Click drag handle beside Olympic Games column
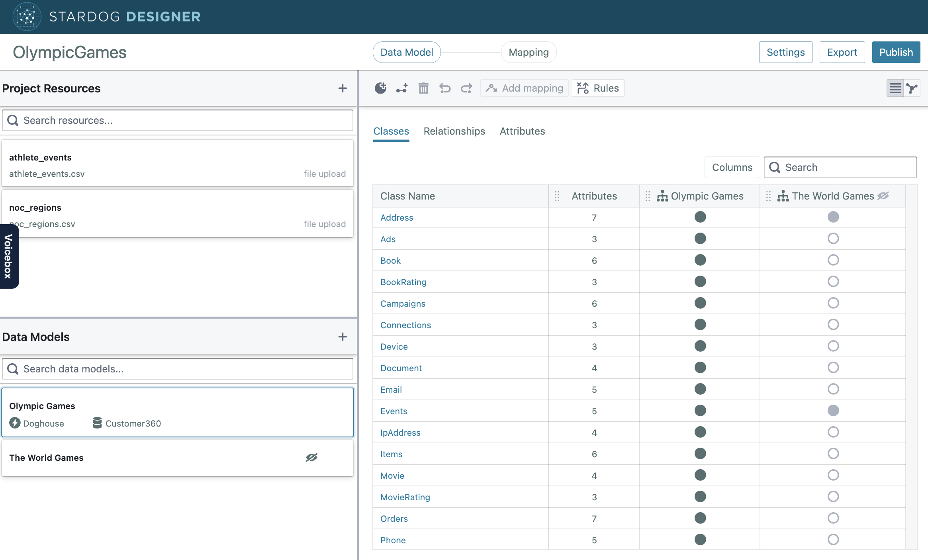Viewport: 928px width, 560px height. (x=648, y=196)
